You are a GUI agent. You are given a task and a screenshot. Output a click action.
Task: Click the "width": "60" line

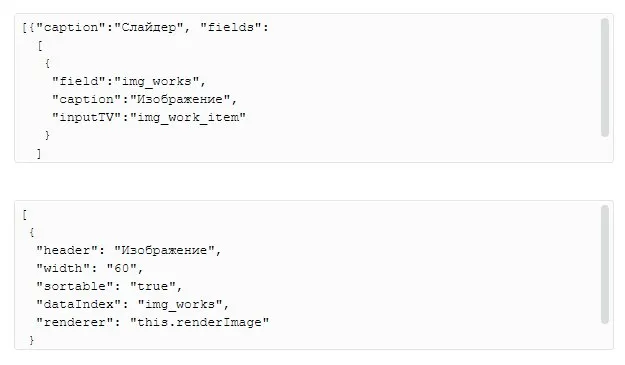[x=90, y=269]
